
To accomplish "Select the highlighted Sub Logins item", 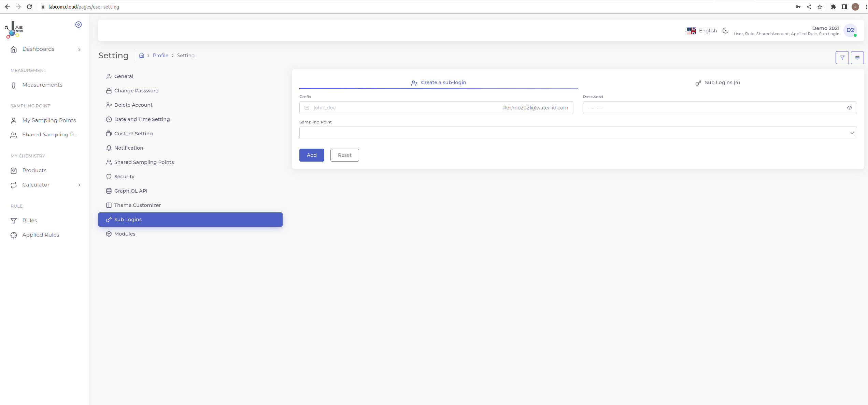I will pyautogui.click(x=190, y=220).
